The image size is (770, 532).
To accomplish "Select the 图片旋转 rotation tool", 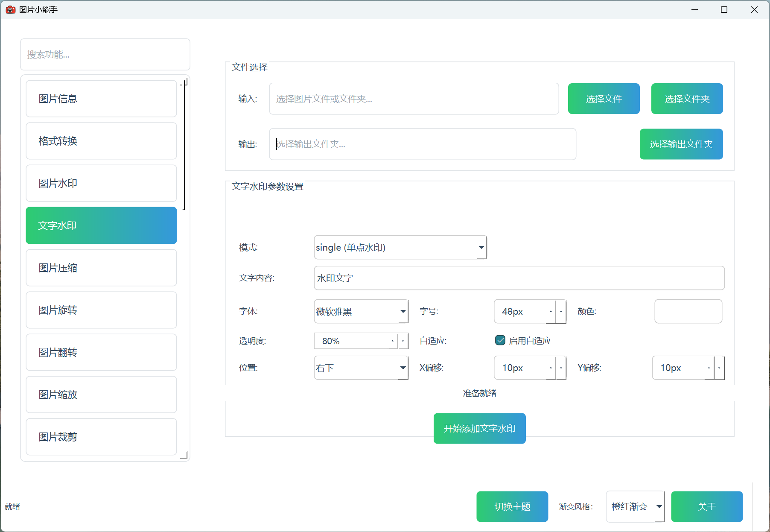I will [101, 310].
